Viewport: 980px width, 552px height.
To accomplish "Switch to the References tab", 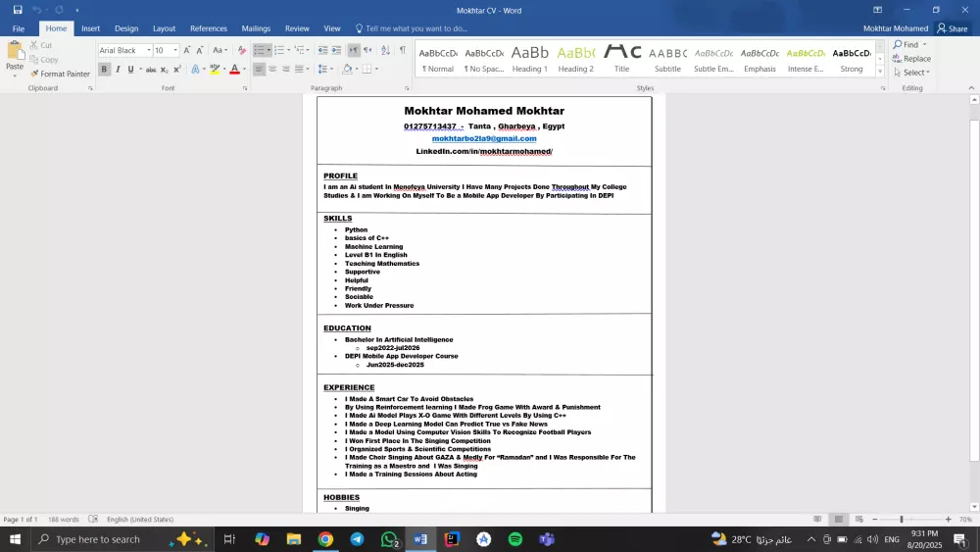I will [x=209, y=28].
